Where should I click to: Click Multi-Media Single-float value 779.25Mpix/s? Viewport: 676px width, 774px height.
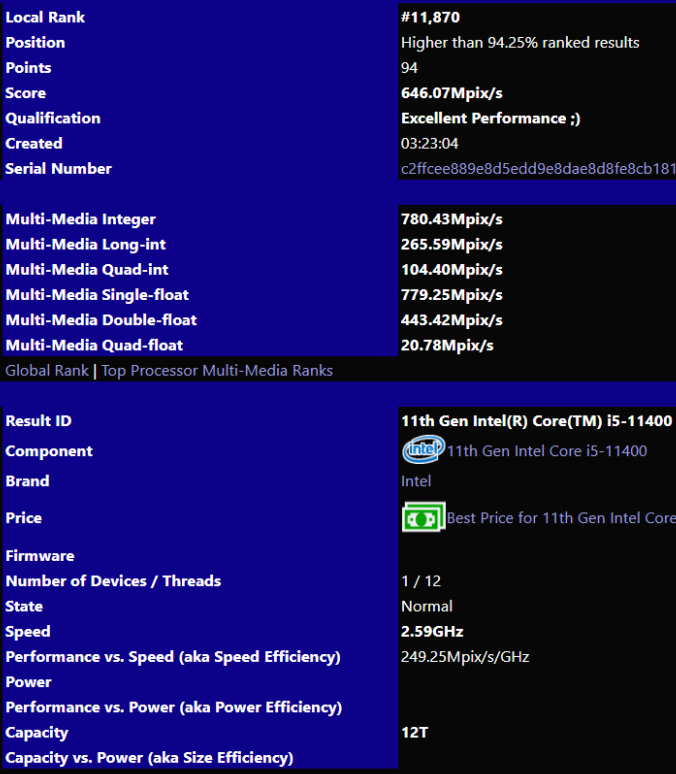[452, 295]
